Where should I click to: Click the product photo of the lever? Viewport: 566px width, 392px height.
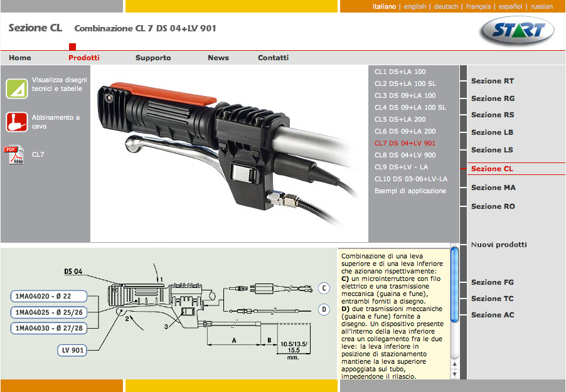(x=229, y=154)
